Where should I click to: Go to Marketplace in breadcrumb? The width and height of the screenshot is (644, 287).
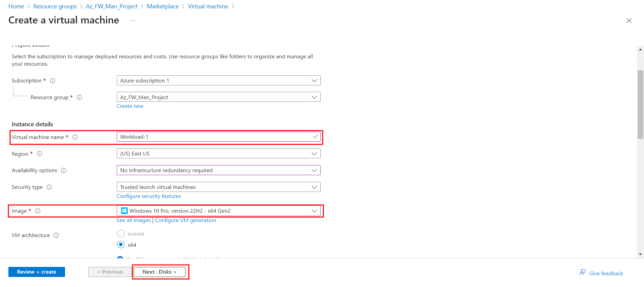(x=163, y=6)
